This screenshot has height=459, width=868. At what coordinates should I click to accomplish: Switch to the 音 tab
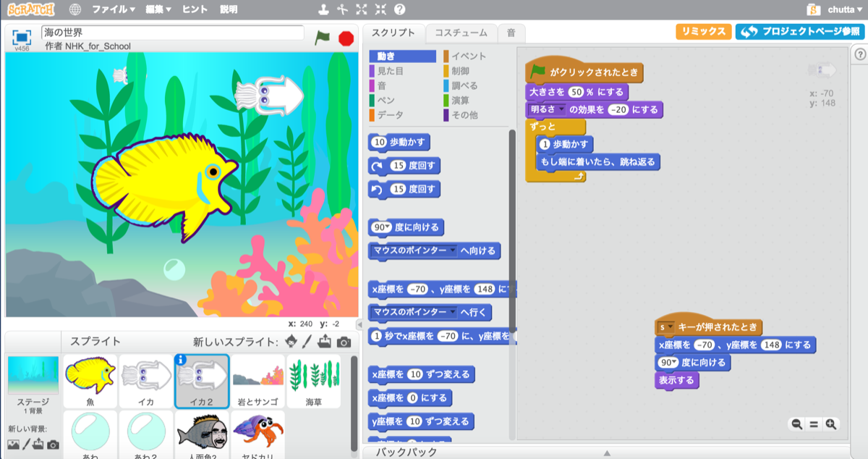coord(511,33)
